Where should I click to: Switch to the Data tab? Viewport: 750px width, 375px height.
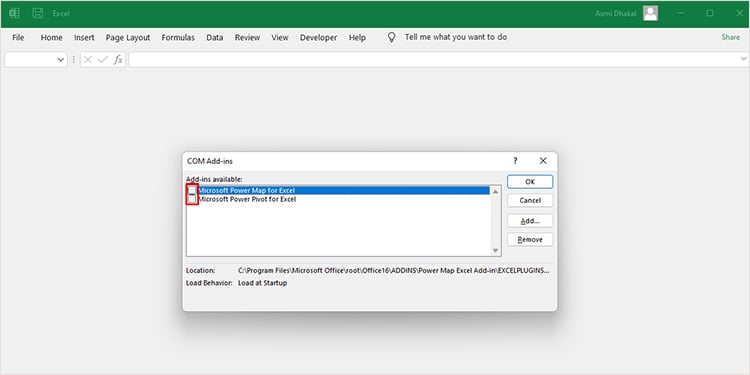point(215,37)
